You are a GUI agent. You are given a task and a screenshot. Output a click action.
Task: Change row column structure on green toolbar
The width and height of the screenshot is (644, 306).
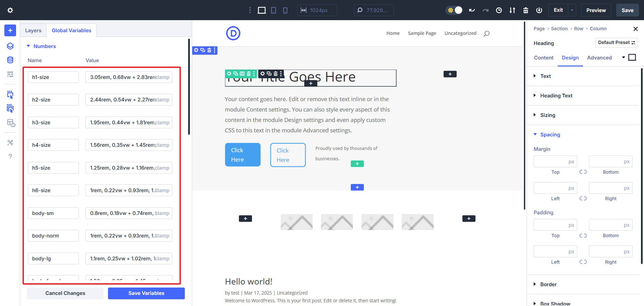pos(242,74)
